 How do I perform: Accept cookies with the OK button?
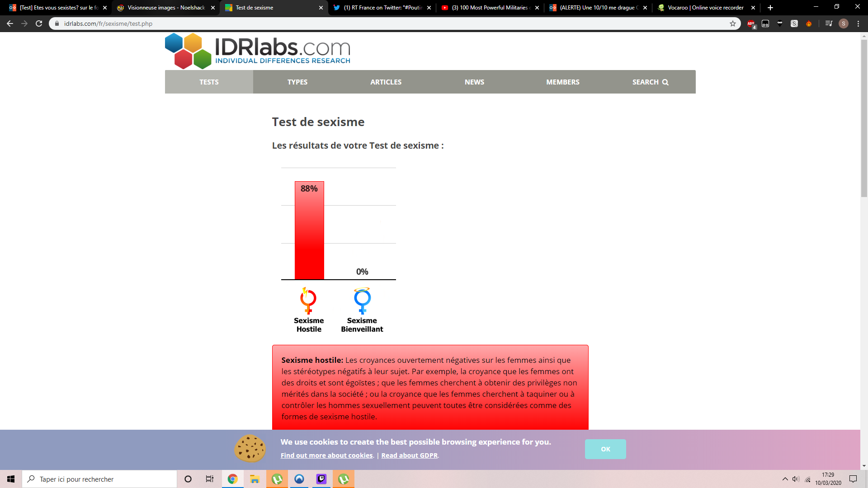point(605,449)
